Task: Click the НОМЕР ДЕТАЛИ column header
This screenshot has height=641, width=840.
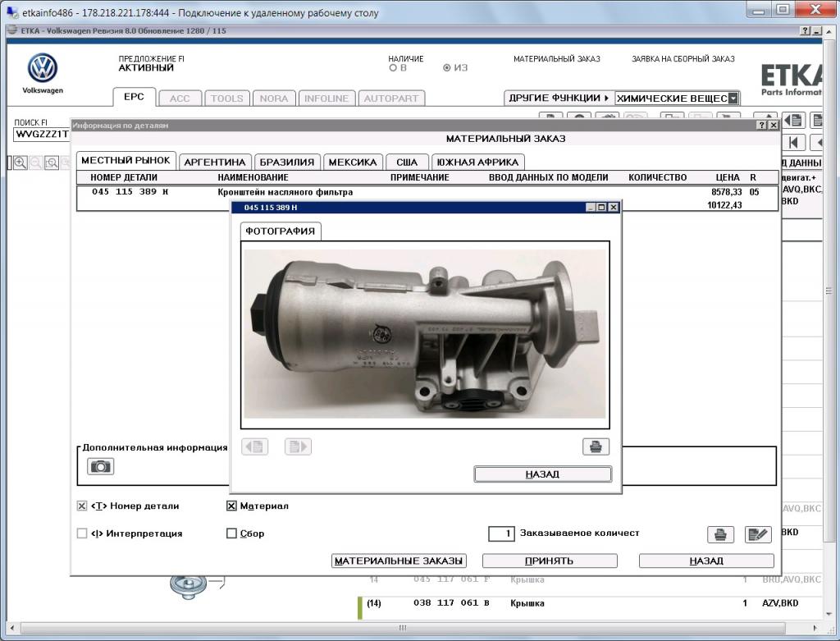Action: (124, 177)
